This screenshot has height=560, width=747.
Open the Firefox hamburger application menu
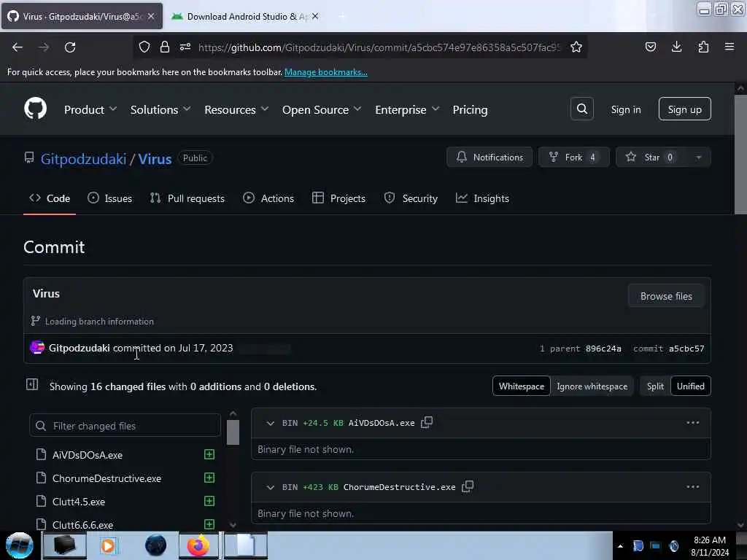(729, 47)
